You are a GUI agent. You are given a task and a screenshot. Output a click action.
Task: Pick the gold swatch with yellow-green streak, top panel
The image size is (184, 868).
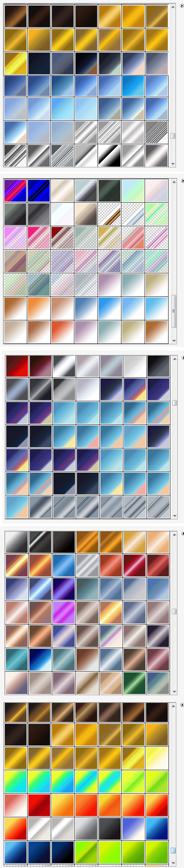(x=15, y=63)
